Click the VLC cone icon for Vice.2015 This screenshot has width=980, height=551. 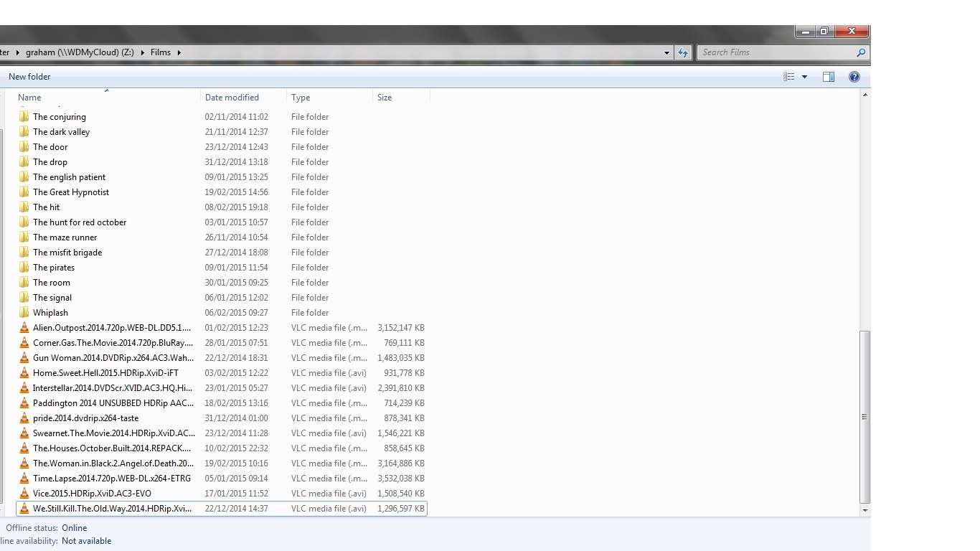pos(24,493)
